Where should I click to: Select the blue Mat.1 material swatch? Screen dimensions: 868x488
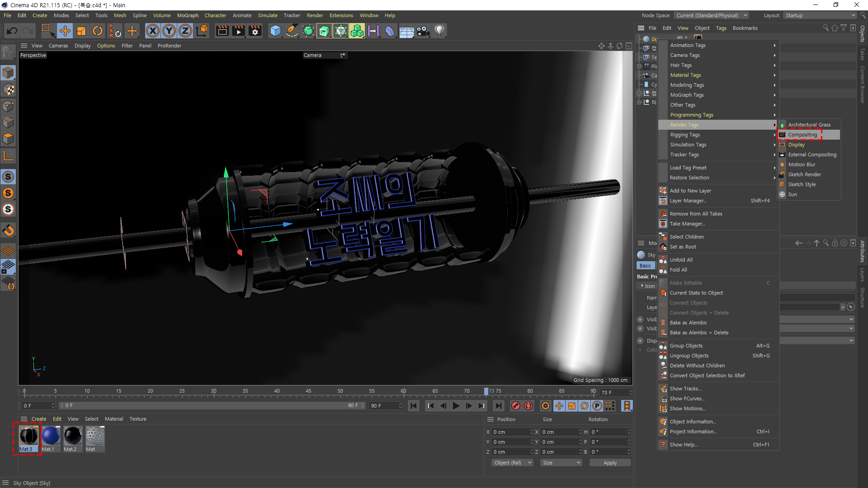click(x=50, y=436)
